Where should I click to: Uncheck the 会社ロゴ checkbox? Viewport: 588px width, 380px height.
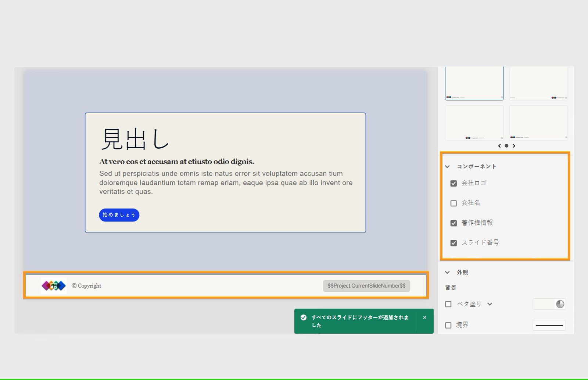453,183
